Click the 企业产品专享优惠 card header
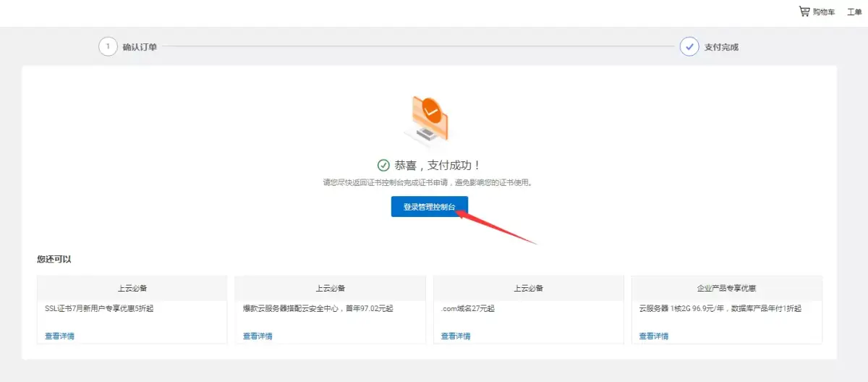The height and width of the screenshot is (382, 868). [x=726, y=288]
